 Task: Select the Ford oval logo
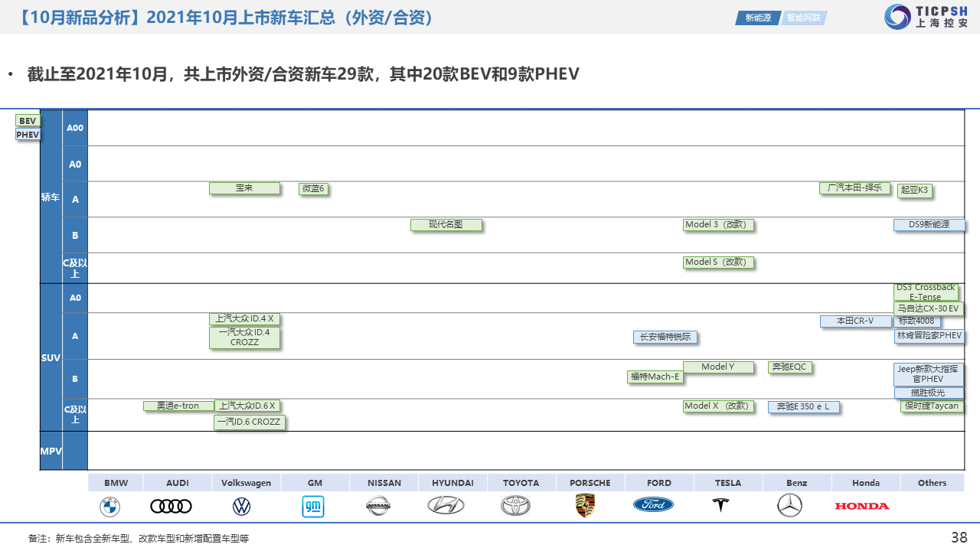click(653, 505)
